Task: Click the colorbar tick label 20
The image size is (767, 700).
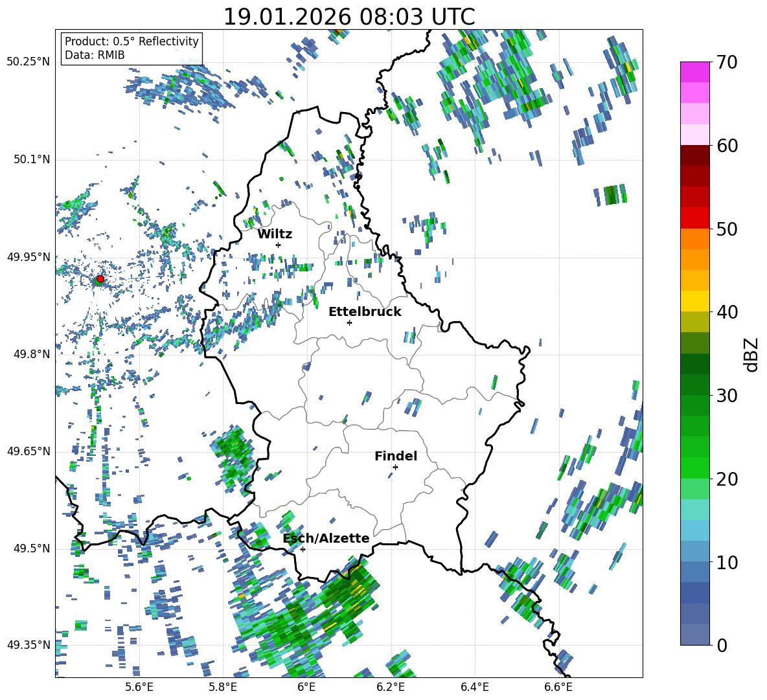Action: [x=726, y=479]
